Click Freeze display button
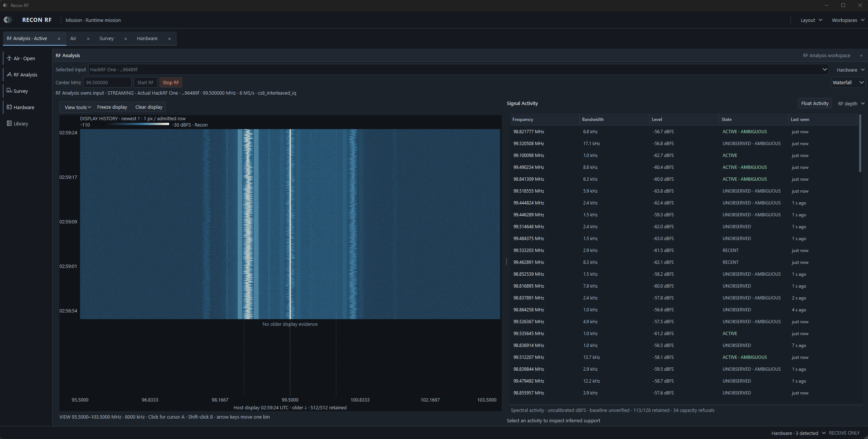 pyautogui.click(x=112, y=107)
